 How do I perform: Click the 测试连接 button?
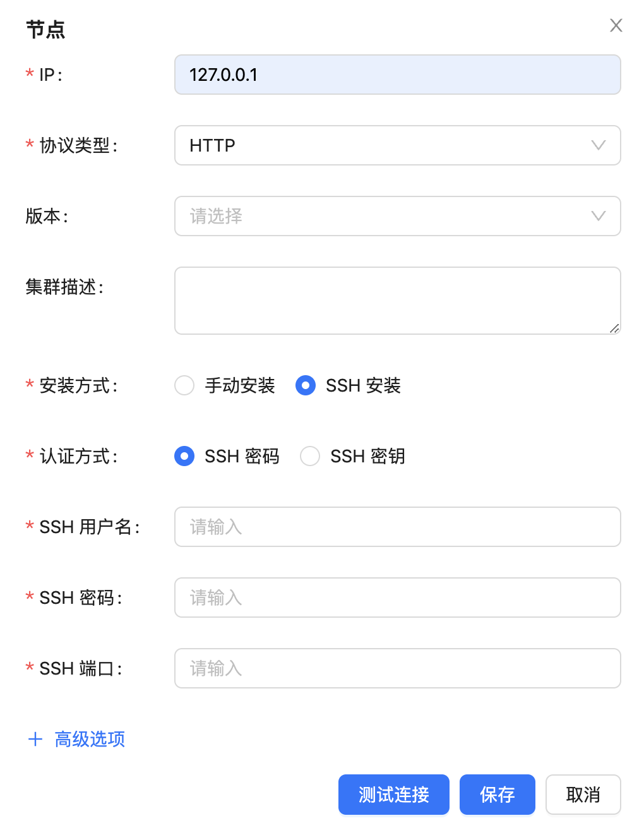click(393, 795)
